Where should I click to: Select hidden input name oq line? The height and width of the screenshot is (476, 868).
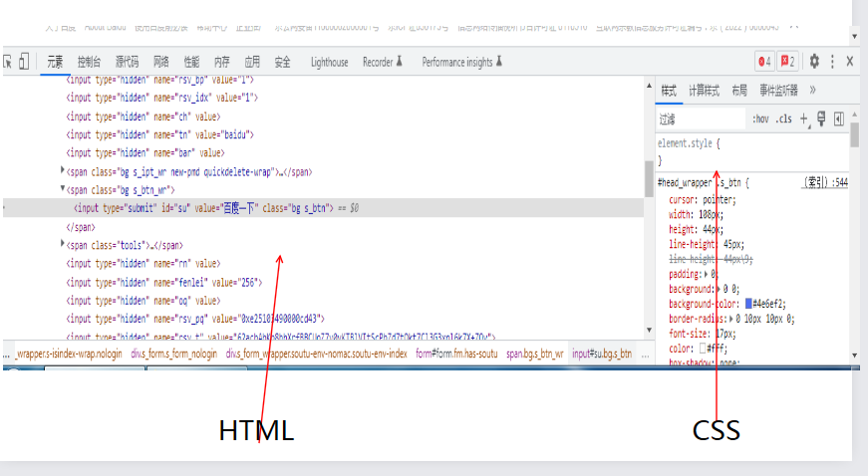coord(143,301)
